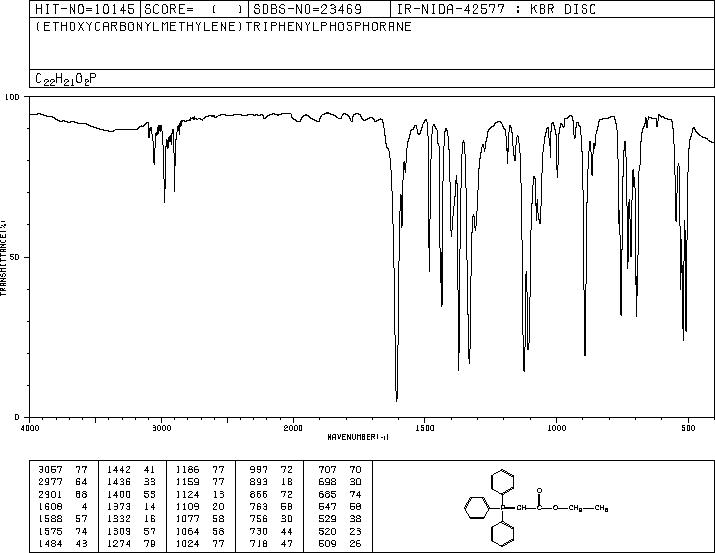Click the 1000 wavenumber axis label
The height and width of the screenshot is (553, 715).
pos(557,428)
